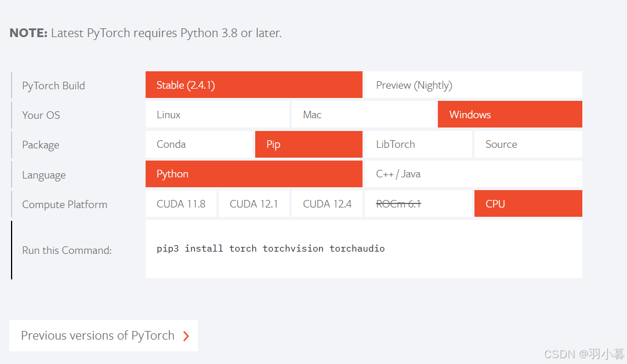The width and height of the screenshot is (627, 364).
Task: Select Linux as your OS
Action: tap(217, 114)
